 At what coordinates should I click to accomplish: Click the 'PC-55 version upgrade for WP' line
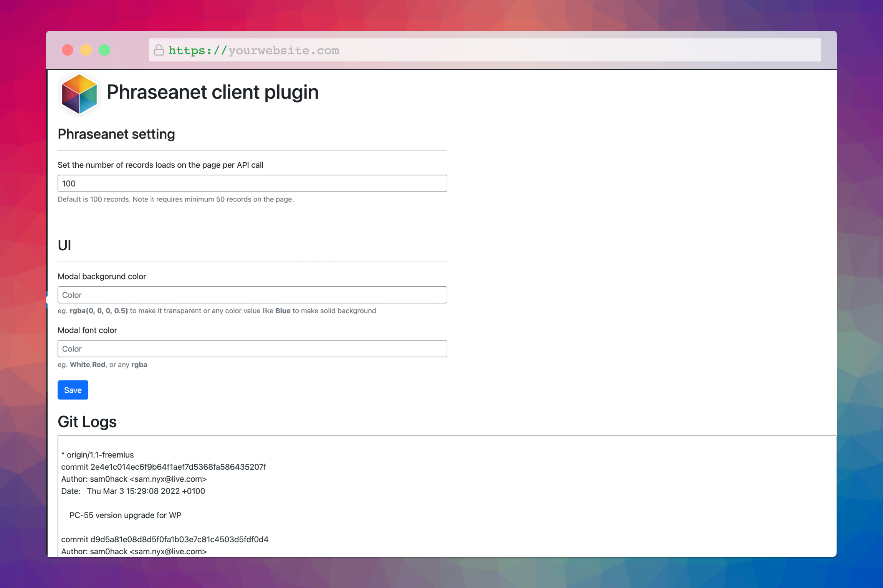(x=125, y=515)
